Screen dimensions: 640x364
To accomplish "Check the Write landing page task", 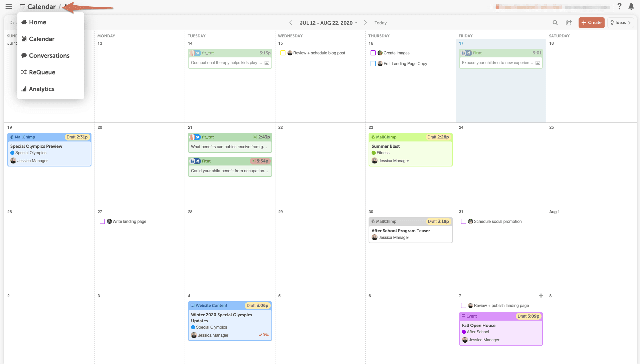I will click(102, 222).
